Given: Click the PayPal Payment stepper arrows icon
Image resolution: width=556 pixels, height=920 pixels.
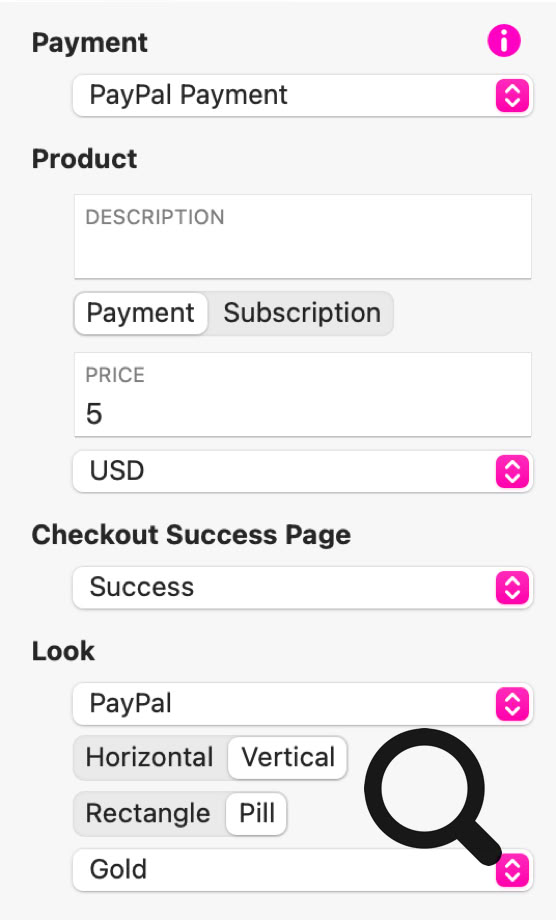Looking at the screenshot, I should click(x=513, y=96).
